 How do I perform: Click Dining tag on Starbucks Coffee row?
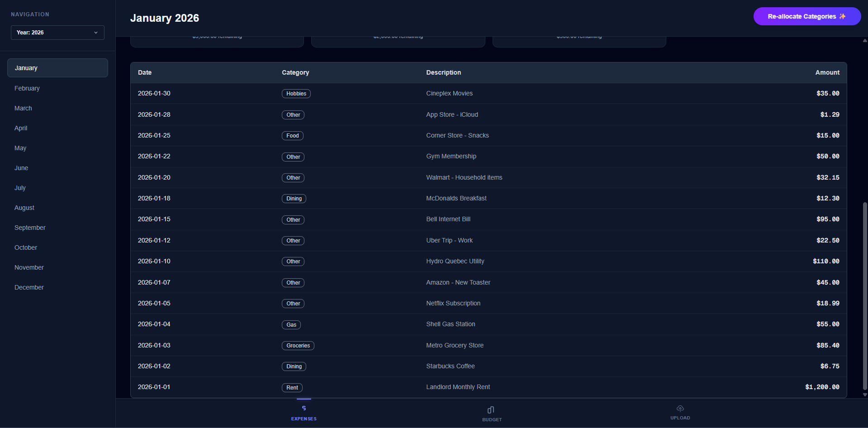294,366
